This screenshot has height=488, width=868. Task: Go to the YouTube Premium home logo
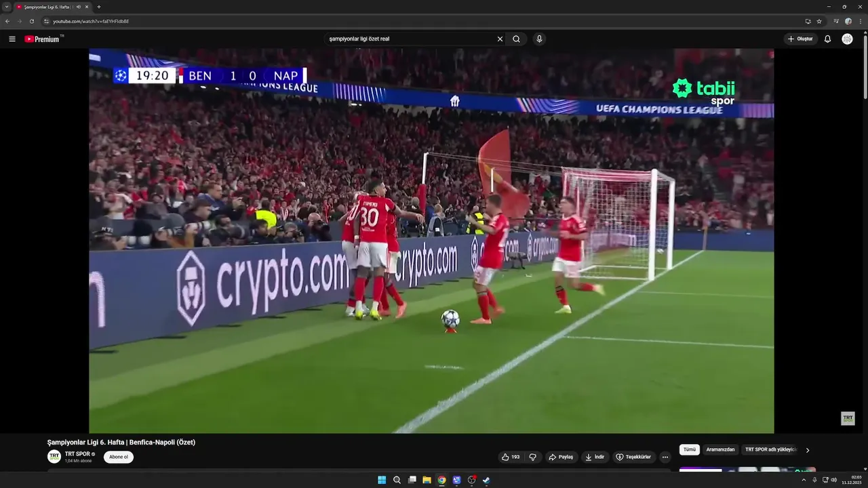pyautogui.click(x=43, y=39)
